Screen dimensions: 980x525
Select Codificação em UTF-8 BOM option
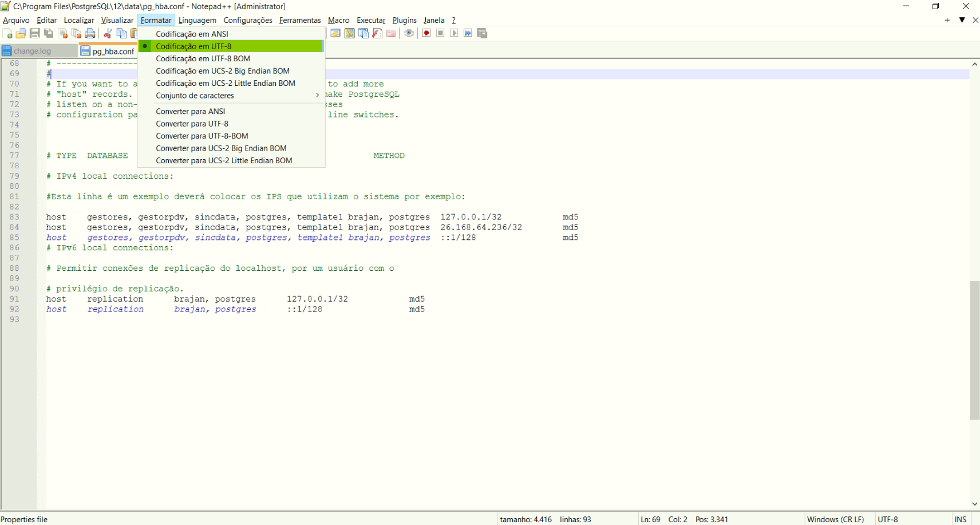[203, 58]
